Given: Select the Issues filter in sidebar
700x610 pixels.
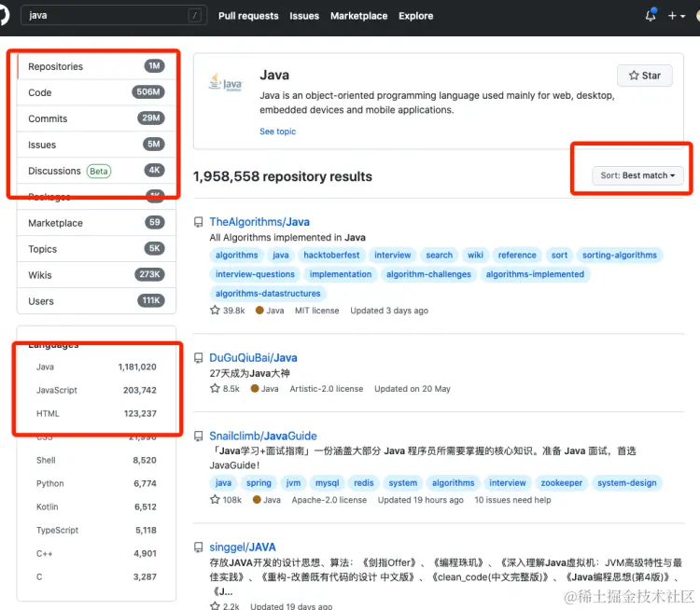Looking at the screenshot, I should pos(96,145).
